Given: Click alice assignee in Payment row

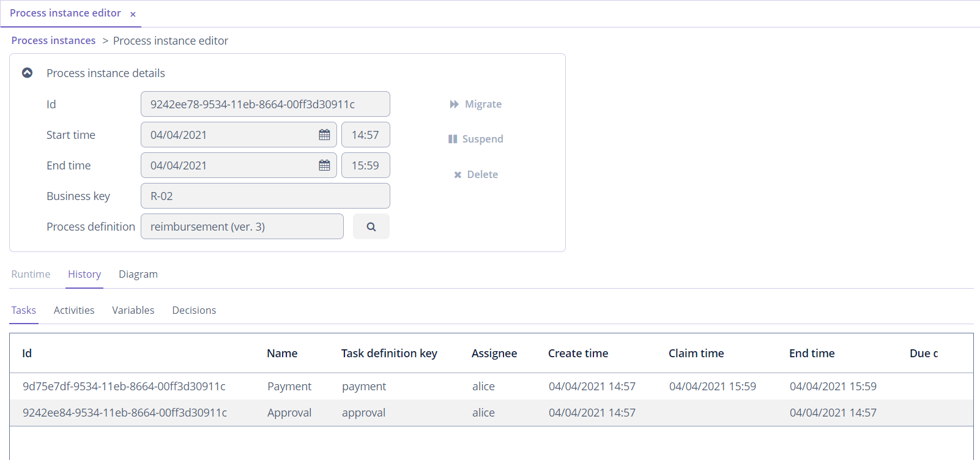Looking at the screenshot, I should tap(483, 386).
